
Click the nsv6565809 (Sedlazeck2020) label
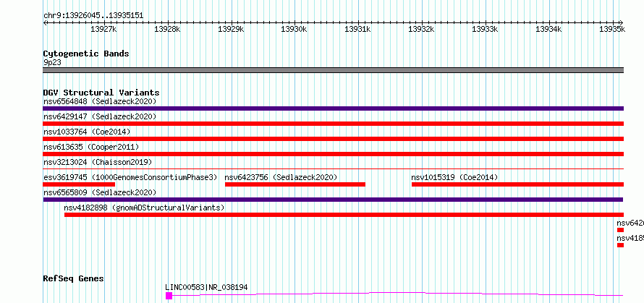pos(100,192)
